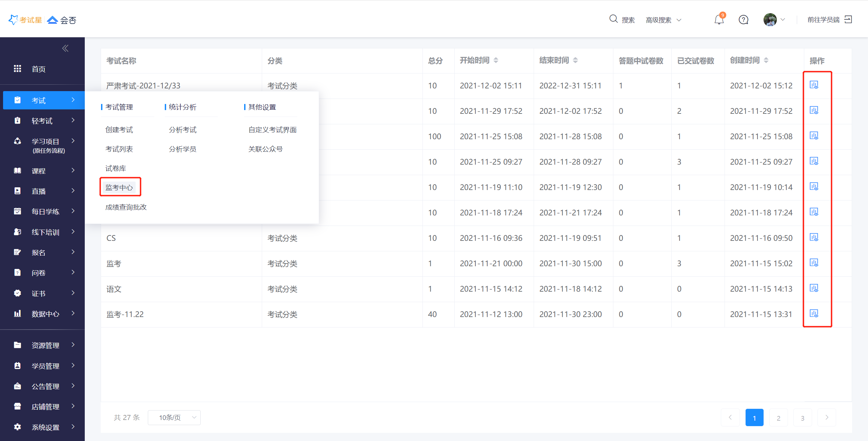The height and width of the screenshot is (441, 868).
Task: Click monitor icon for 监考-11.22 row
Action: point(814,313)
